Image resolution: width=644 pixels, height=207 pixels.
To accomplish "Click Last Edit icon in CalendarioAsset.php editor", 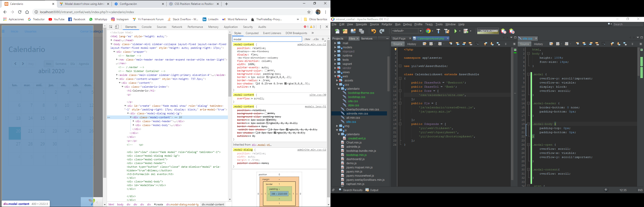I will pyautogui.click(x=425, y=44).
